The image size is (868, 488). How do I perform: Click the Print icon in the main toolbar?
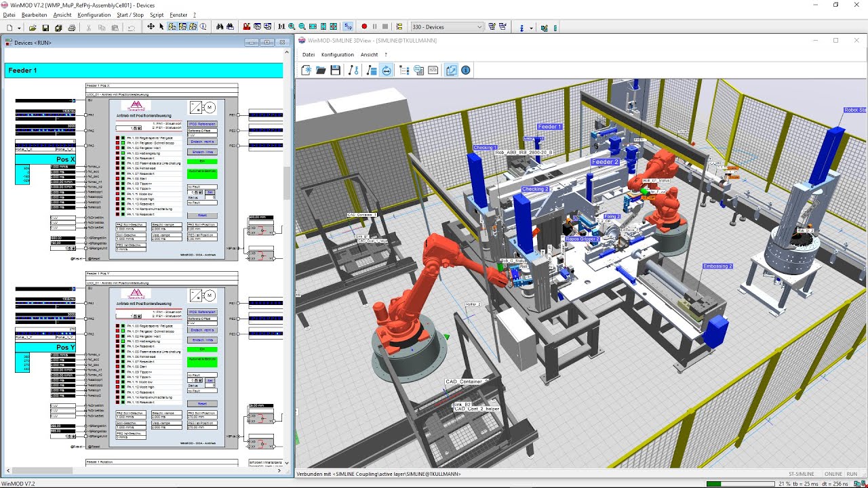72,27
